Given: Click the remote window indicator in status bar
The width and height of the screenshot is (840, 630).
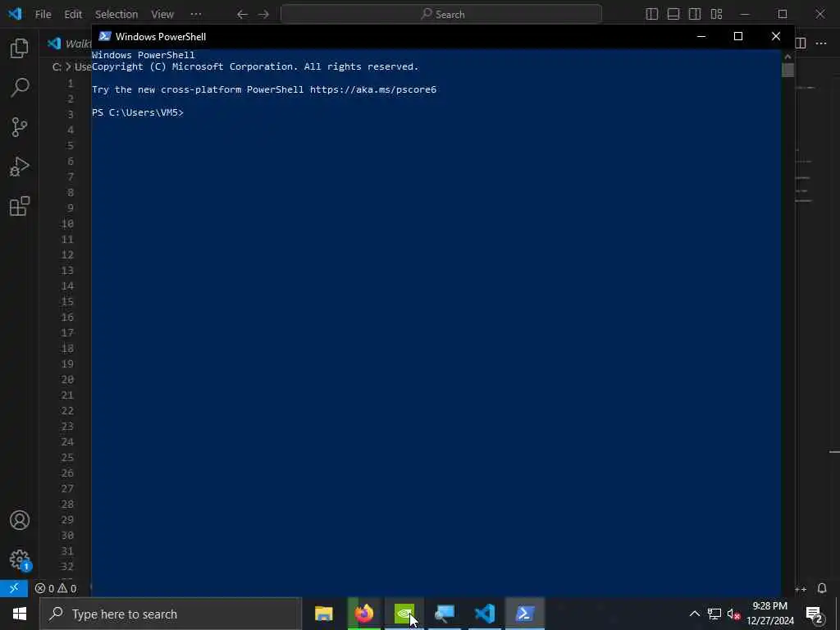Looking at the screenshot, I should coord(14,588).
